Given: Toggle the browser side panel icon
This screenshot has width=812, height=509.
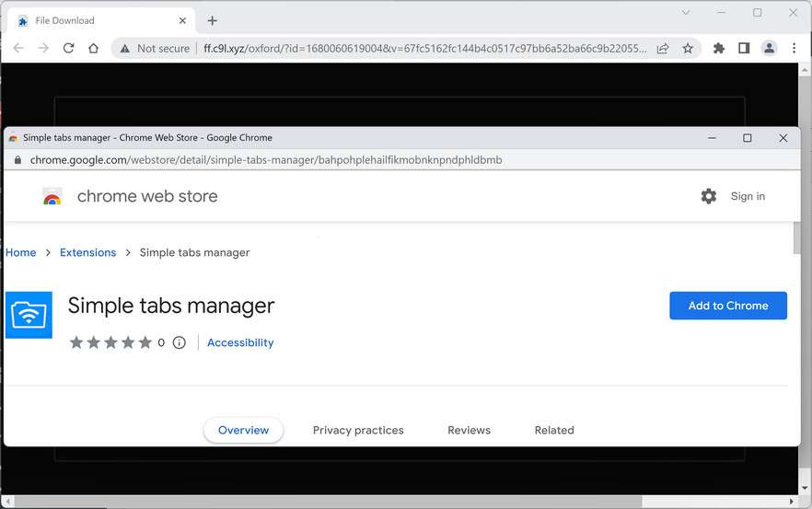Looking at the screenshot, I should (x=744, y=48).
